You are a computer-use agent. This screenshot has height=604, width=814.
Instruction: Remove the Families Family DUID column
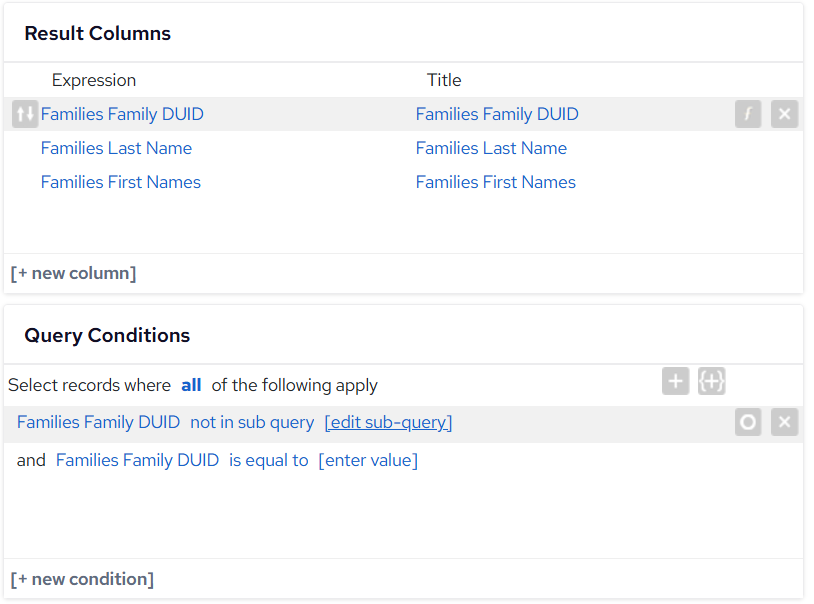pyautogui.click(x=784, y=114)
